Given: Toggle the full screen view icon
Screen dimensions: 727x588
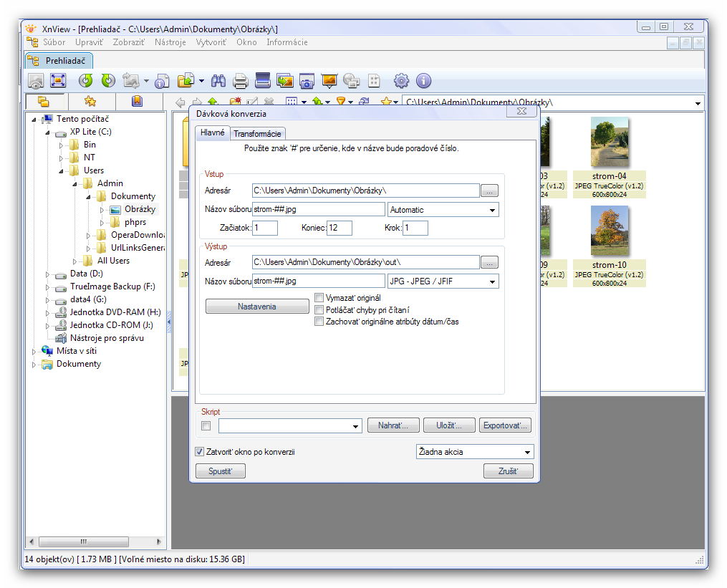Looking at the screenshot, I should pyautogui.click(x=58, y=81).
